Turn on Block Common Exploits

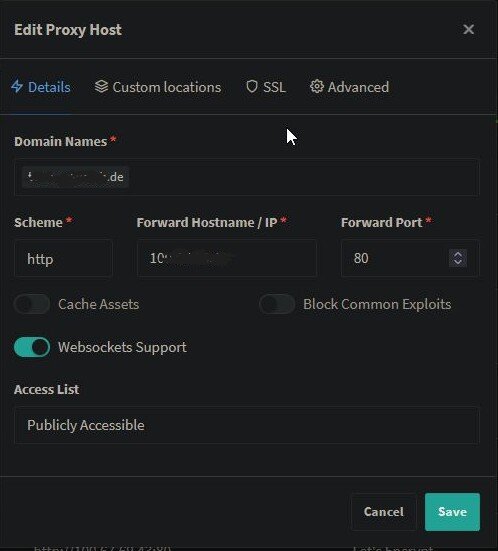[277, 304]
